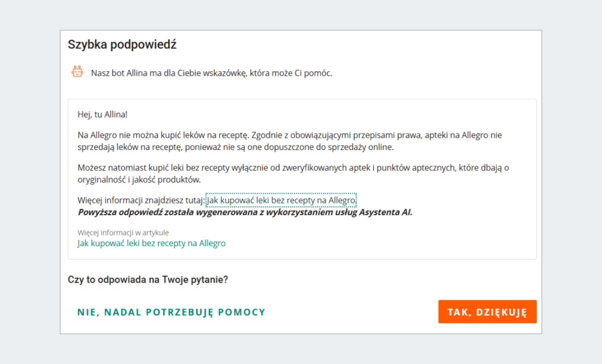Click the orange Allina robot icon

(77, 72)
